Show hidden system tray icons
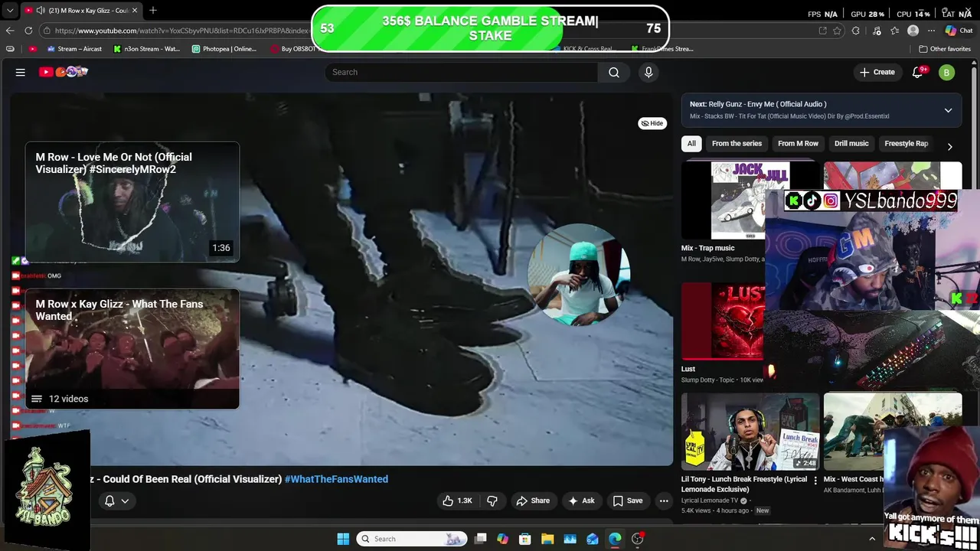The width and height of the screenshot is (980, 551). click(871, 539)
